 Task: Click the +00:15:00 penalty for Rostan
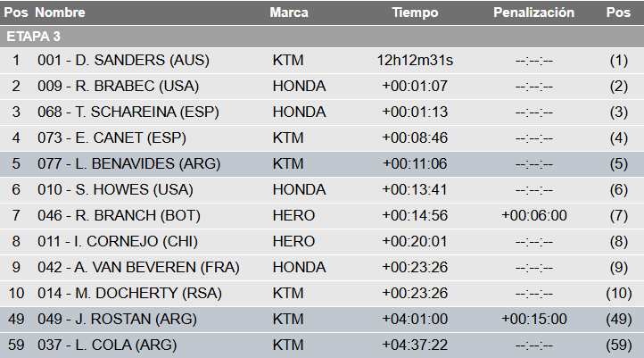coord(533,320)
